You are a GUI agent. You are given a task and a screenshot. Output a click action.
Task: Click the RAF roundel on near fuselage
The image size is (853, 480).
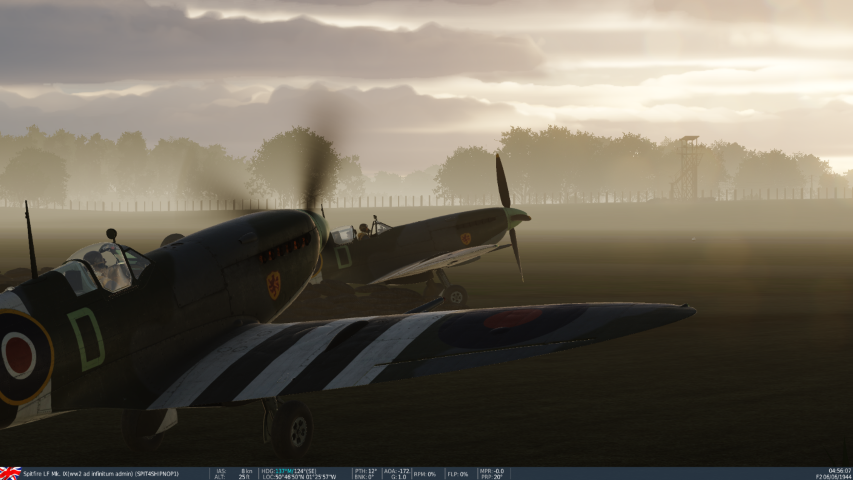(x=20, y=355)
